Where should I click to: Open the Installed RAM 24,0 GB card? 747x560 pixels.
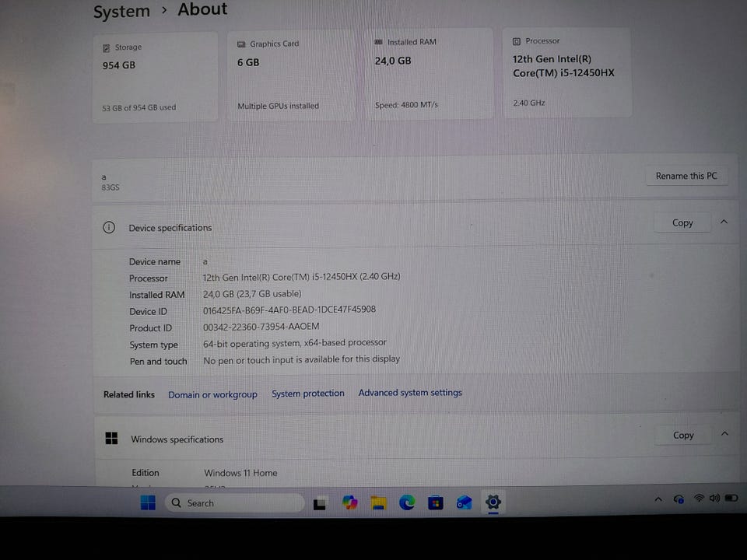[x=429, y=73]
